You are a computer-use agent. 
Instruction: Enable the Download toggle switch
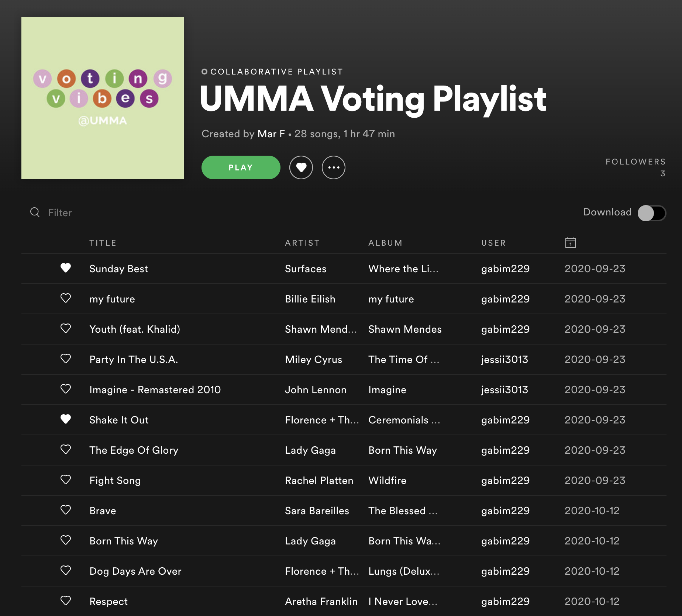(x=652, y=213)
